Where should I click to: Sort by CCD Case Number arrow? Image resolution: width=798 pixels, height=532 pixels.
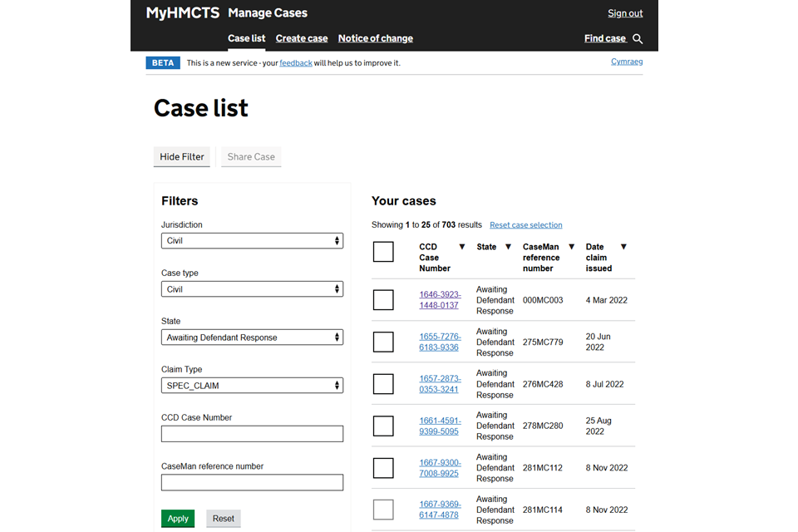[x=462, y=247]
